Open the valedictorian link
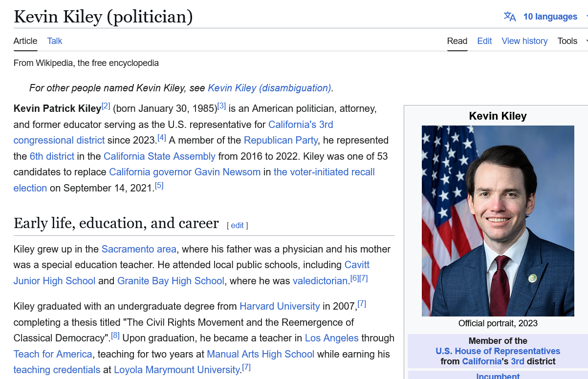The width and height of the screenshot is (588, 379). pyautogui.click(x=320, y=281)
